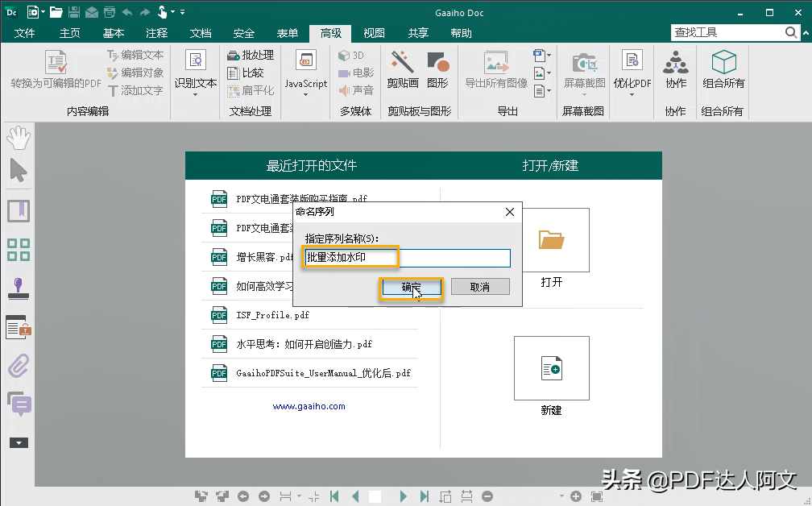Image resolution: width=812 pixels, height=506 pixels.
Task: Open the 文件 menu
Action: pyautogui.click(x=24, y=33)
